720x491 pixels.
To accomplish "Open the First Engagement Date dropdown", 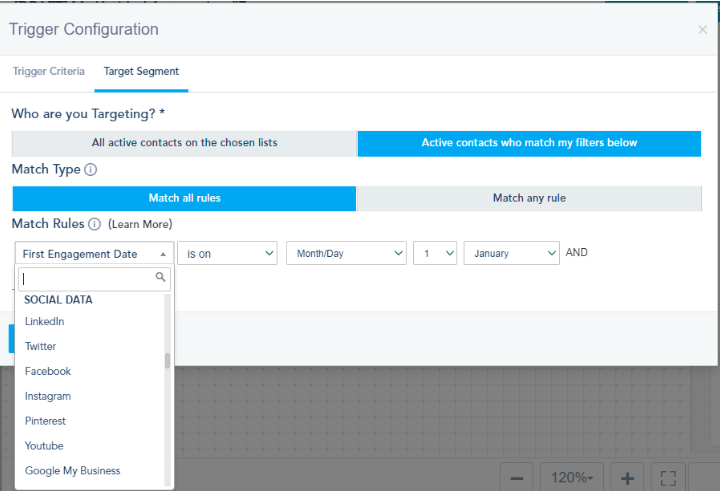I will [94, 254].
